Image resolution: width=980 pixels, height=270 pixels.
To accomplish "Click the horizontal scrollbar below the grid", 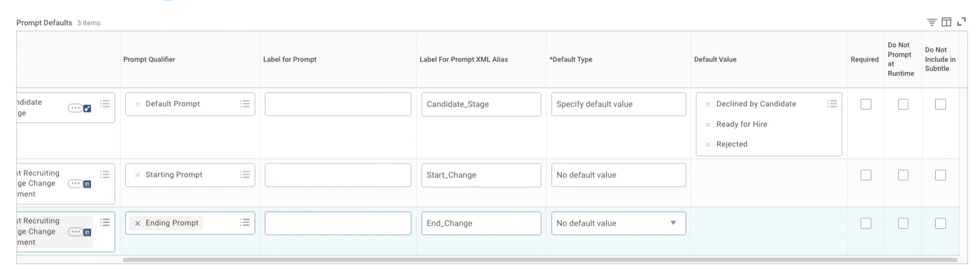I will pos(540,260).
